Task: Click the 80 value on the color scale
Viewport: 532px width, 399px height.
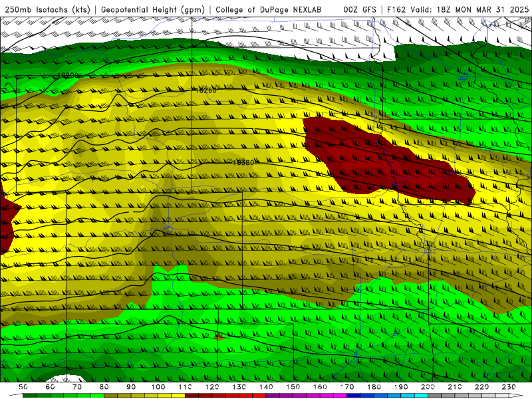Action: pos(104,387)
